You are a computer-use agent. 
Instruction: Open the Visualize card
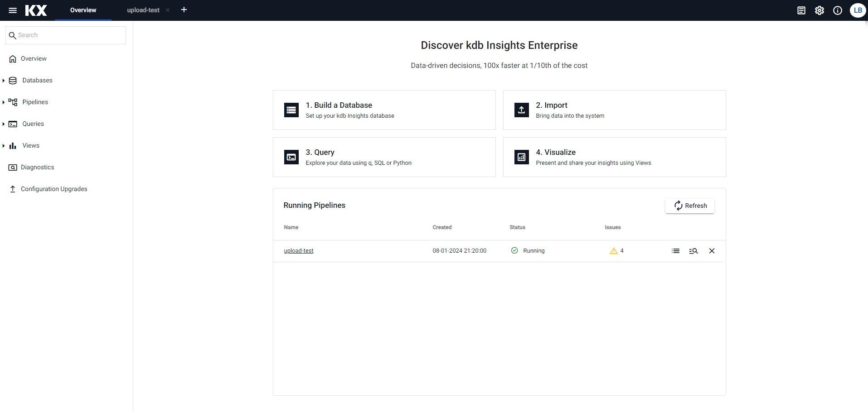pos(615,157)
